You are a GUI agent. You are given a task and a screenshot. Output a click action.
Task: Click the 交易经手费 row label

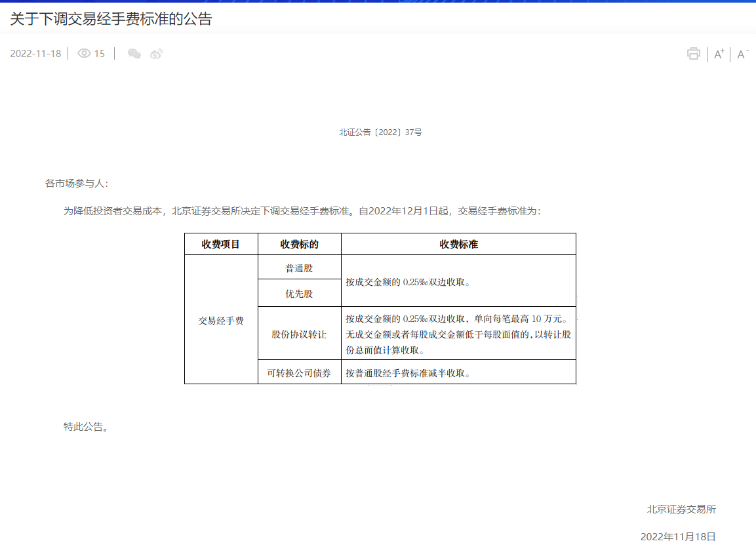coord(221,321)
